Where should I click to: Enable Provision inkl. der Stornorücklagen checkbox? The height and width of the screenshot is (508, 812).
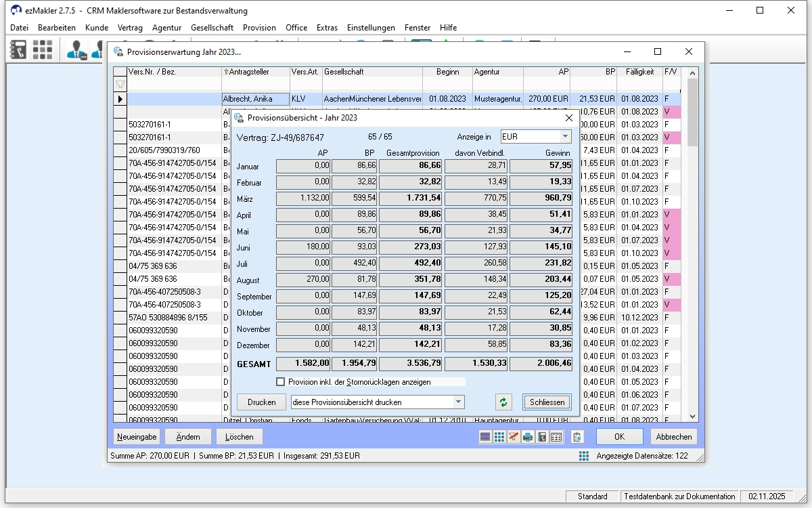coord(281,382)
